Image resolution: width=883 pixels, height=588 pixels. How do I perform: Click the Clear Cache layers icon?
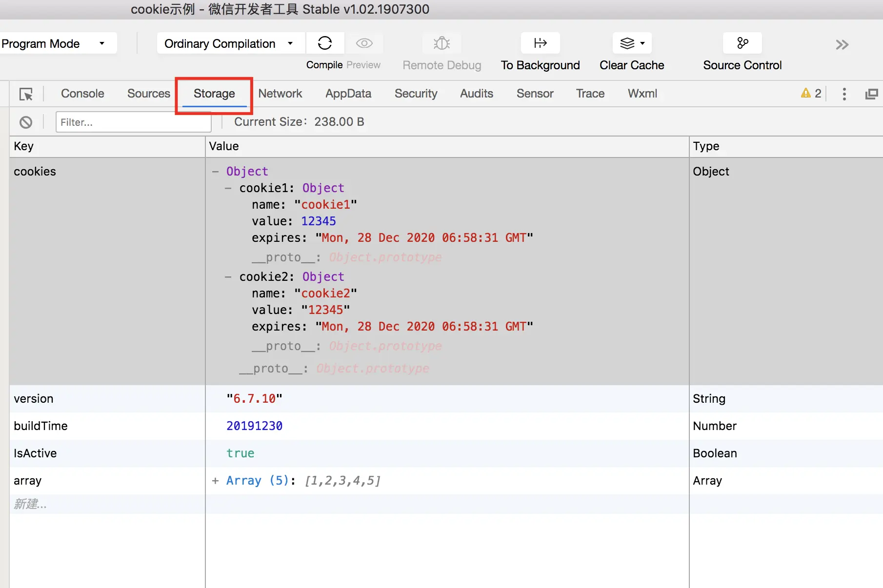[x=627, y=43]
